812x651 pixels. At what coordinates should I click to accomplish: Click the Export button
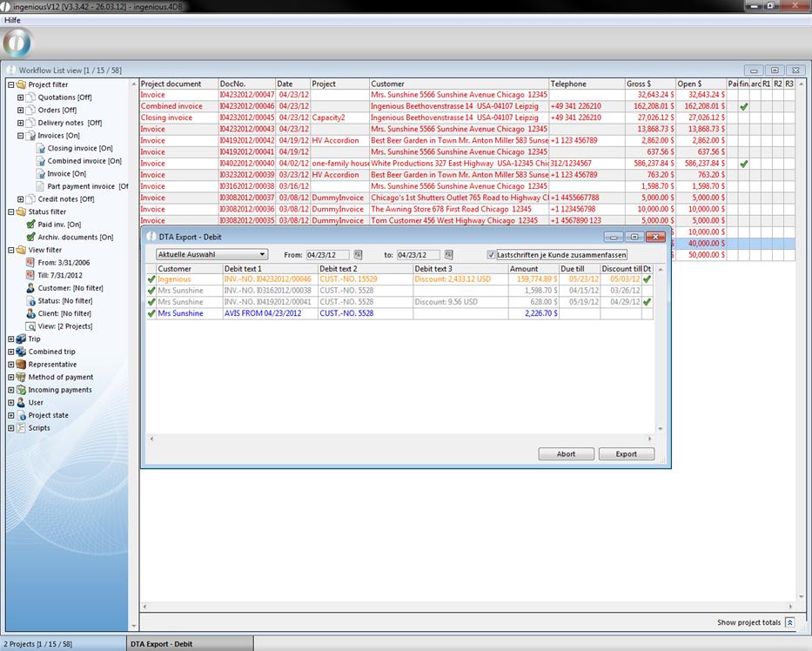click(x=626, y=453)
